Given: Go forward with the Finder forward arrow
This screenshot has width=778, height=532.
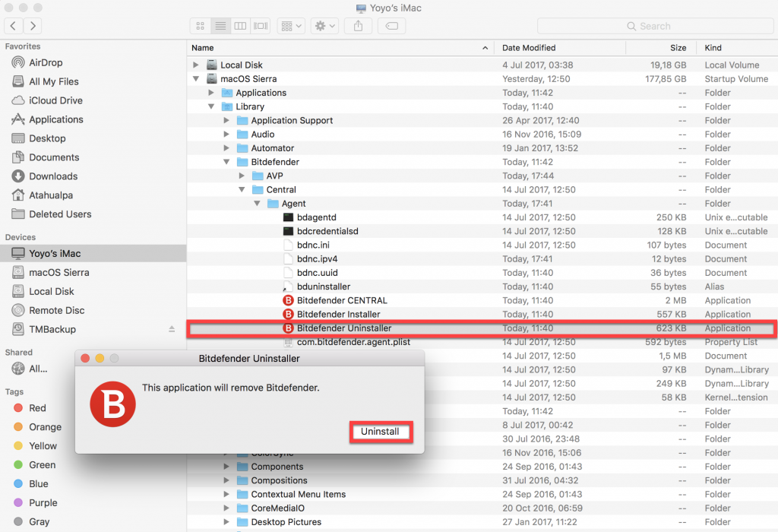Looking at the screenshot, I should tap(33, 26).
